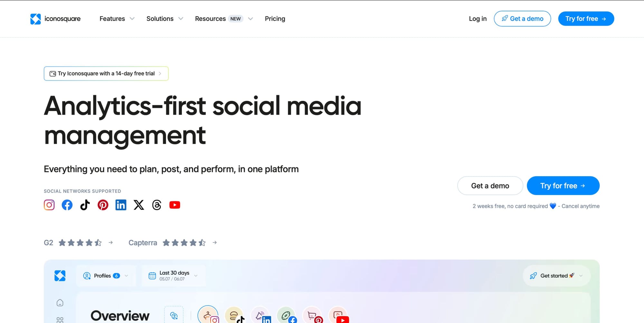Expand the Solutions dropdown menu
Screen dimensions: 644x323
165,19
